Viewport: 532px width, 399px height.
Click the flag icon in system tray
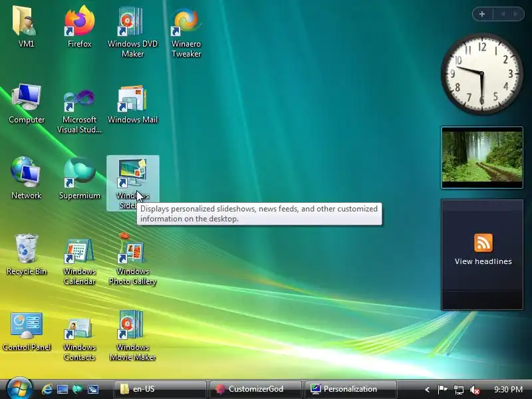click(x=442, y=390)
